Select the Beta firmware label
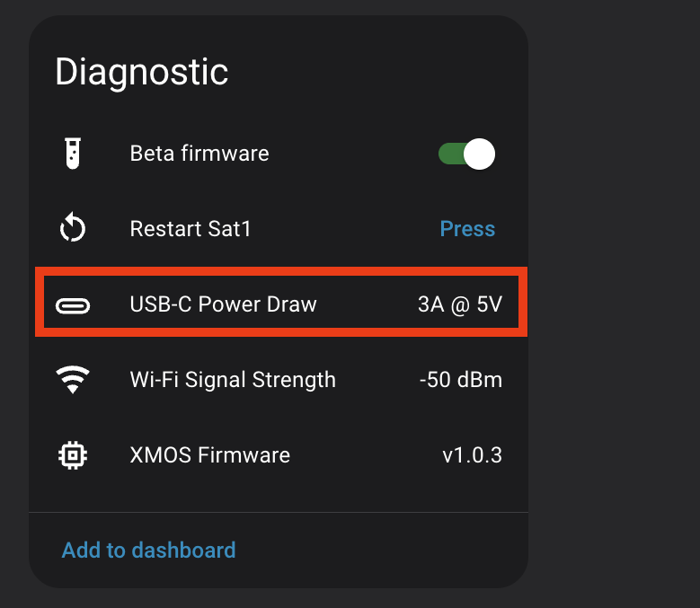The image size is (700, 608). click(199, 154)
